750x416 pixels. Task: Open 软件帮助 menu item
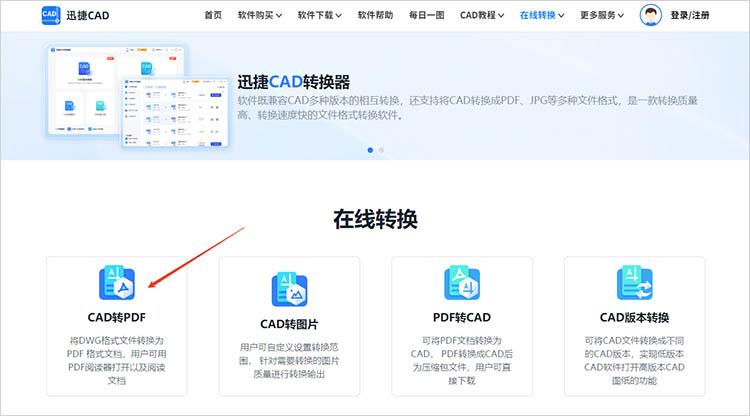(375, 15)
